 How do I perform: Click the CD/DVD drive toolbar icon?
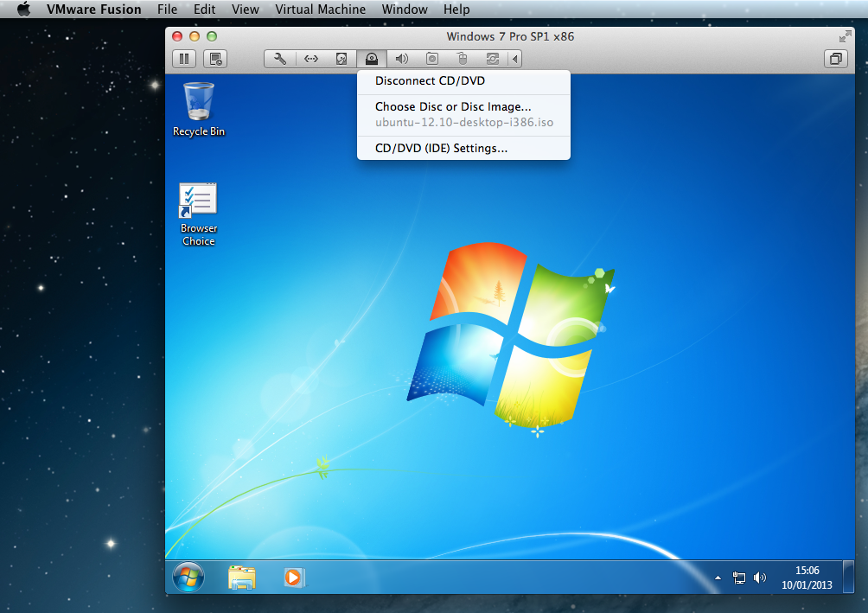click(x=372, y=59)
